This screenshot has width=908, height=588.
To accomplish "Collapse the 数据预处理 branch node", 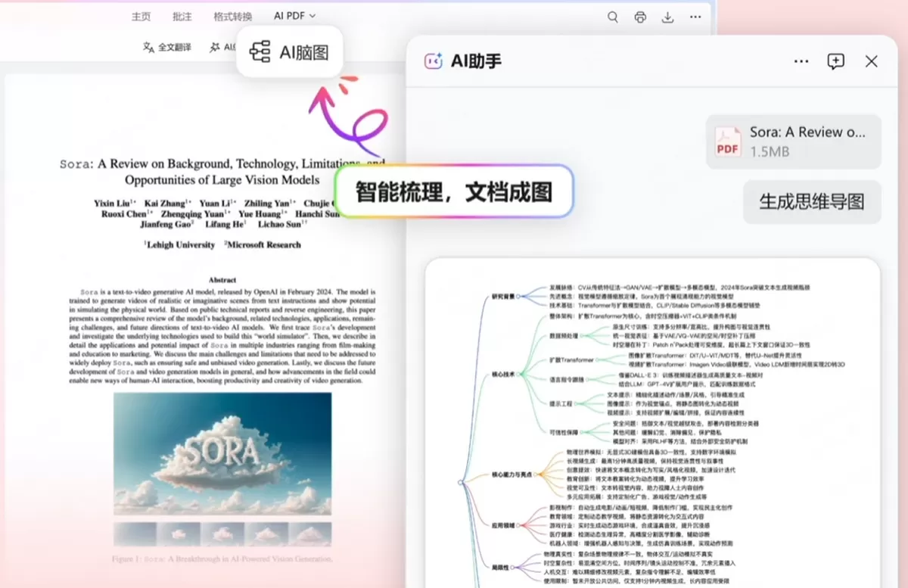I will [583, 334].
